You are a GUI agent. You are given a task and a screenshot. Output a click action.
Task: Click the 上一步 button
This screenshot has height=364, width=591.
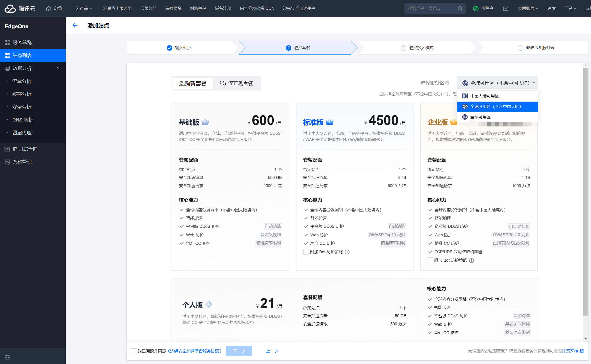click(x=272, y=351)
